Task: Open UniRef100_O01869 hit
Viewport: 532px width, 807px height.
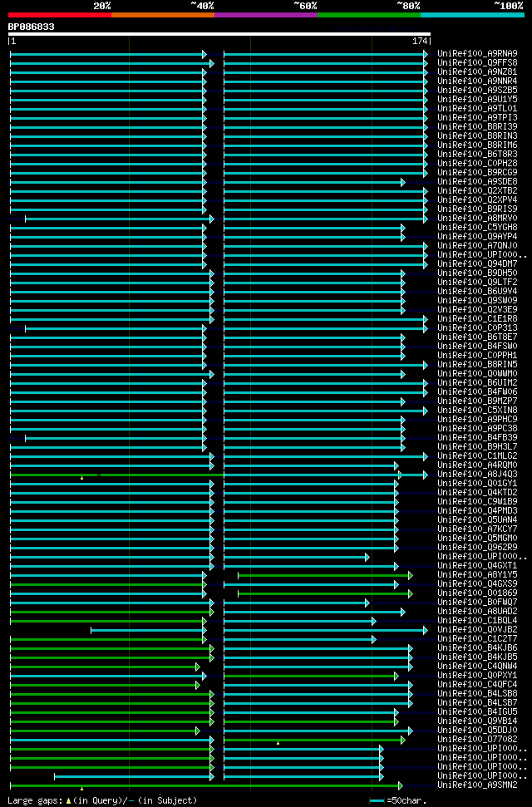Action: 477,593
